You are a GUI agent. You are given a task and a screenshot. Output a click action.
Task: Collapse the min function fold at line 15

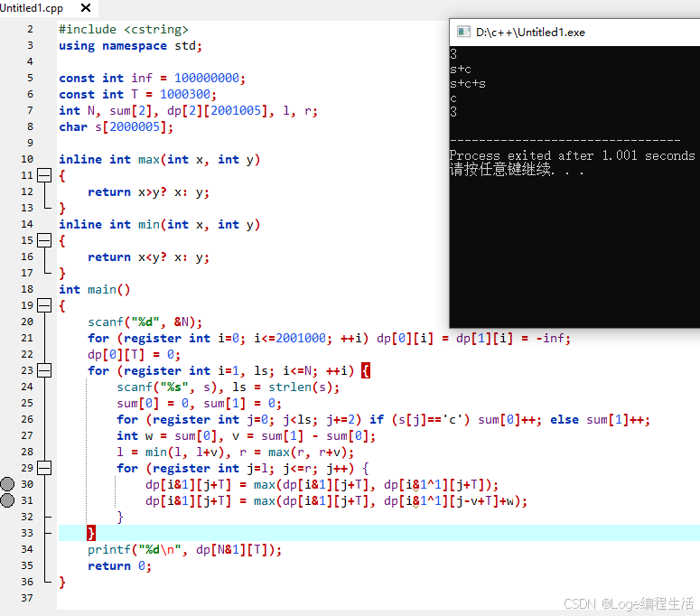point(43,240)
